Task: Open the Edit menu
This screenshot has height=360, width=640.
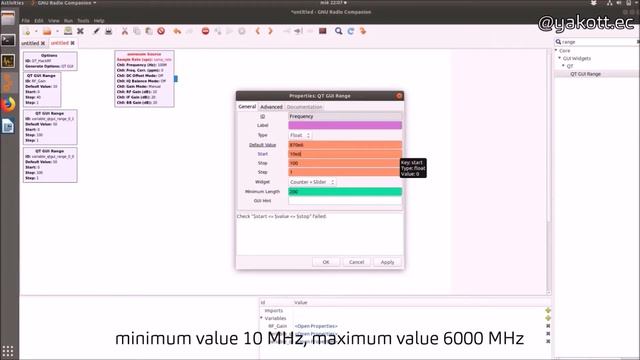Action: 39,20
